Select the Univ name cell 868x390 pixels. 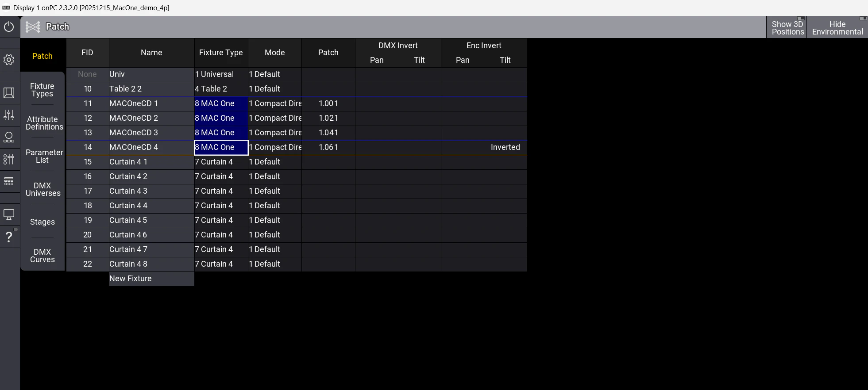pos(151,74)
